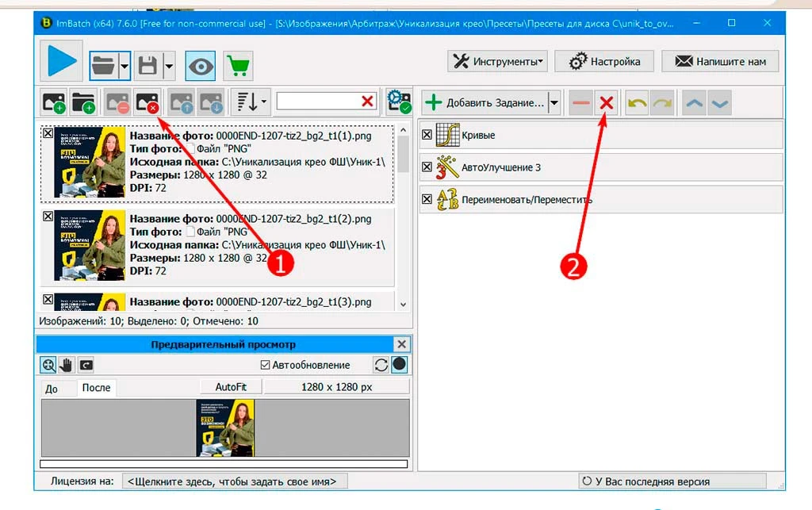Click the add images icon with green plus
Screen dimensions: 812x510
[x=54, y=102]
